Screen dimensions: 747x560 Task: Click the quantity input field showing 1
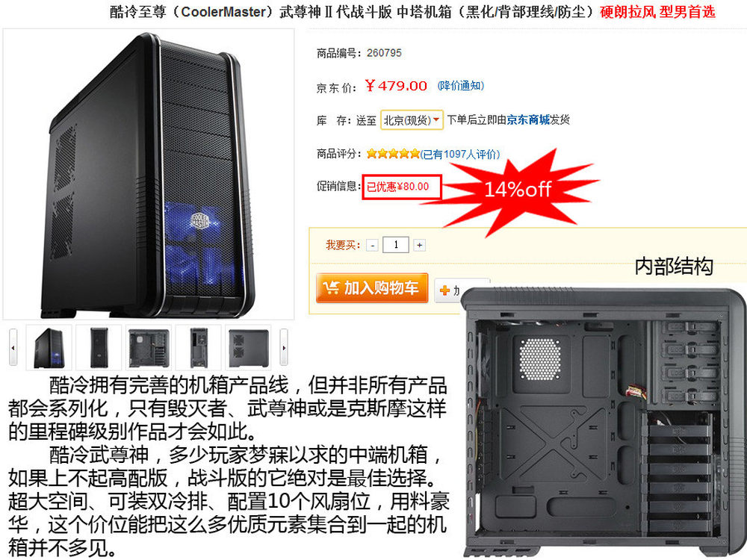[396, 245]
